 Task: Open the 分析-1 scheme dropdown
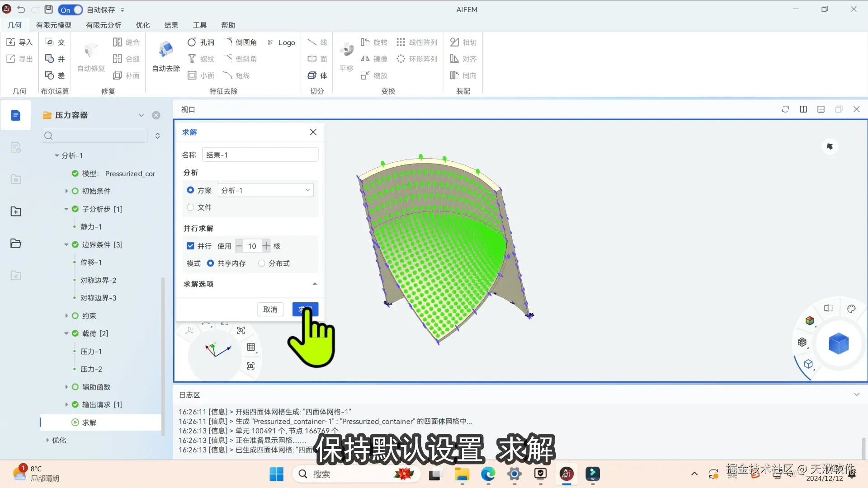click(x=265, y=190)
